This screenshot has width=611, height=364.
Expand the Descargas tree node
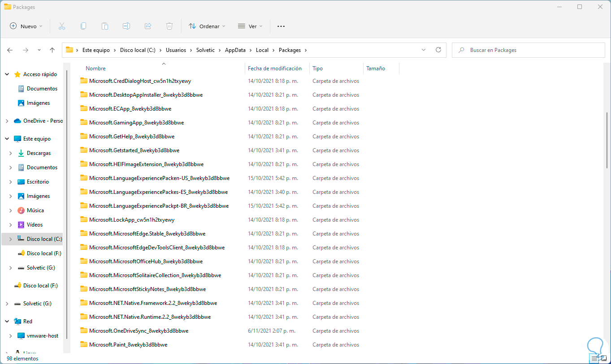pyautogui.click(x=10, y=153)
